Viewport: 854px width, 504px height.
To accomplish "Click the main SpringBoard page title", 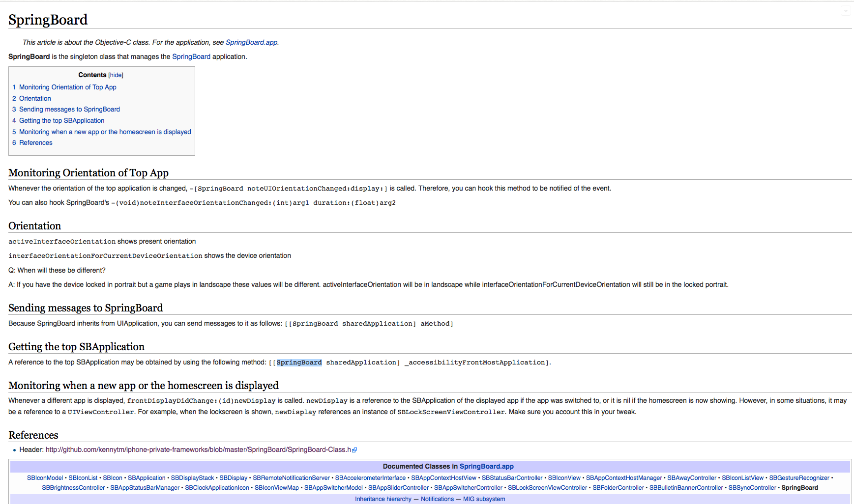I will (x=48, y=20).
